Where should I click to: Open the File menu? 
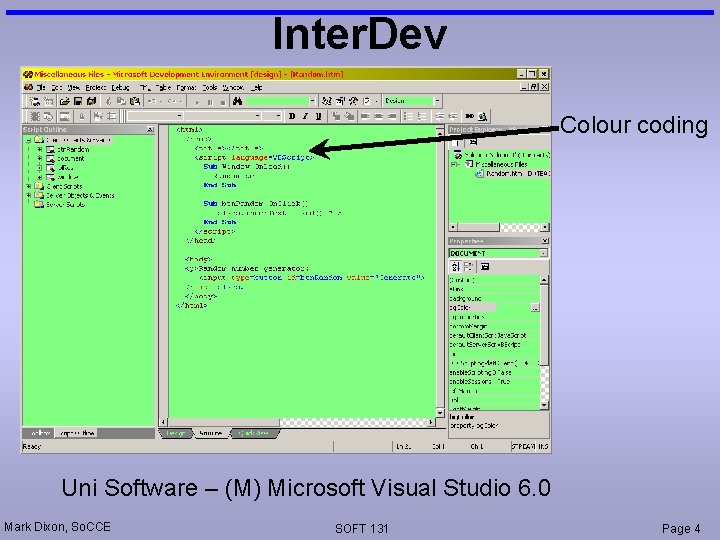point(41,87)
